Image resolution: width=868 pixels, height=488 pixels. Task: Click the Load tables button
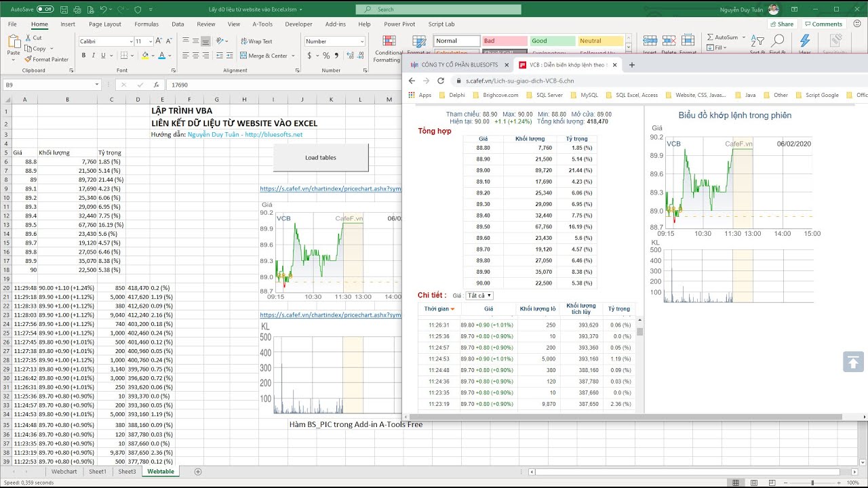click(321, 157)
